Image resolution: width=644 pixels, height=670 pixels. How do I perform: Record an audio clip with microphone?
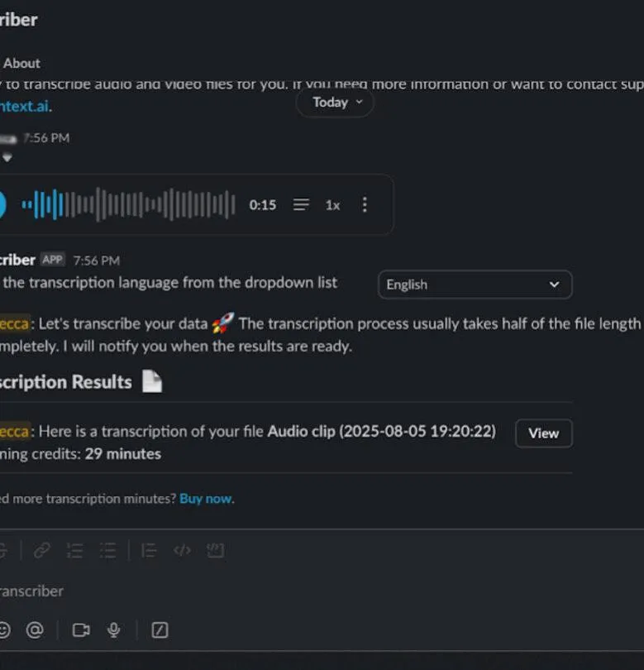[x=113, y=629]
